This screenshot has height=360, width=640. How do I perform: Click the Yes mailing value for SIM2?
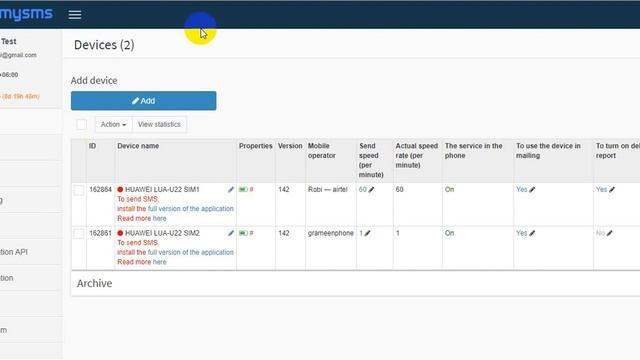522,233
